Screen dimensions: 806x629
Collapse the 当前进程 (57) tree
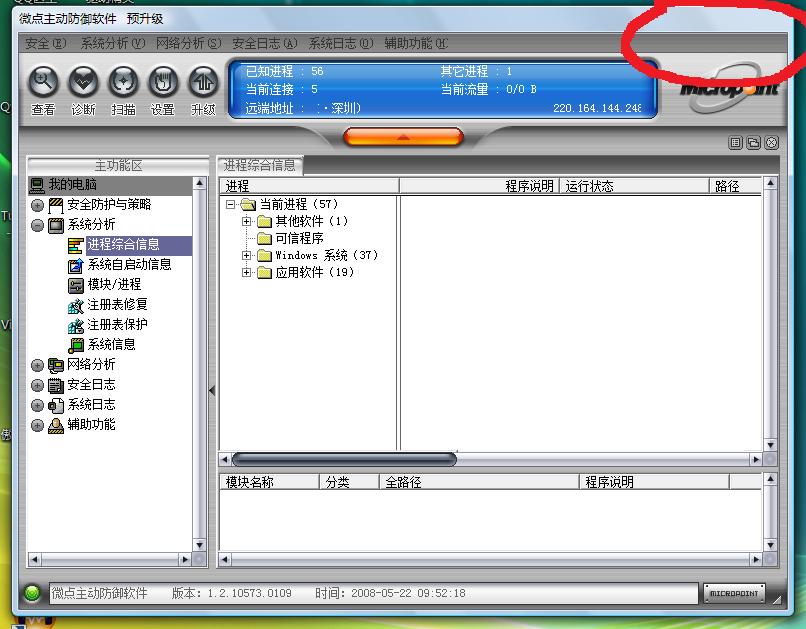(x=230, y=205)
